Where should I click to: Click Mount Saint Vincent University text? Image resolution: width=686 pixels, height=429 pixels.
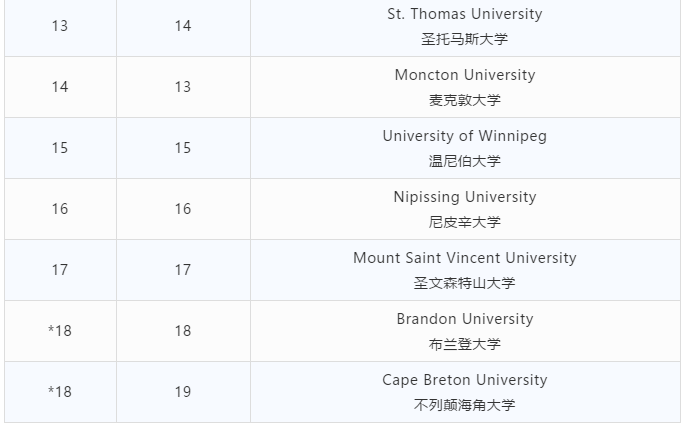coord(465,258)
